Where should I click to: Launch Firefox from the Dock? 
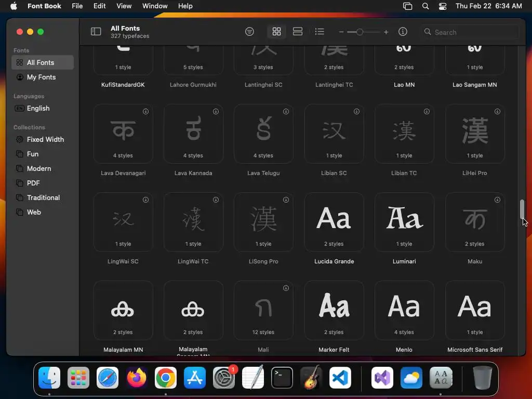tap(137, 378)
